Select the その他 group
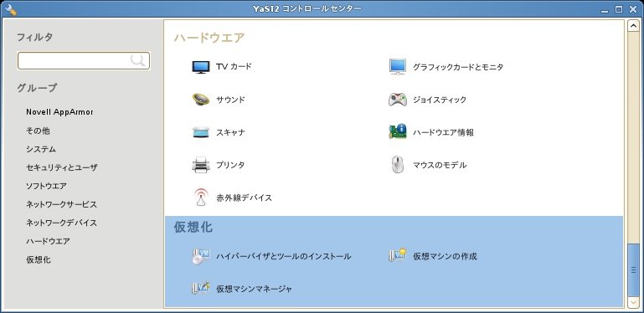The image size is (644, 313). pos(38,131)
